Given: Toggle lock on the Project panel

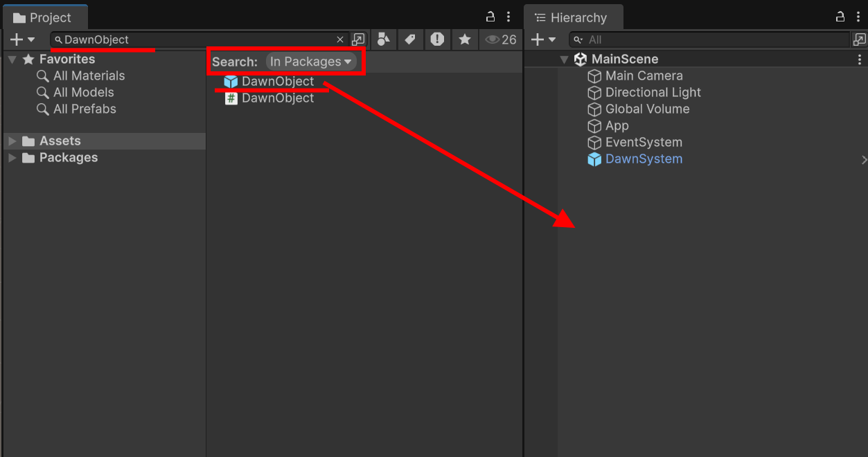Looking at the screenshot, I should pyautogui.click(x=490, y=17).
